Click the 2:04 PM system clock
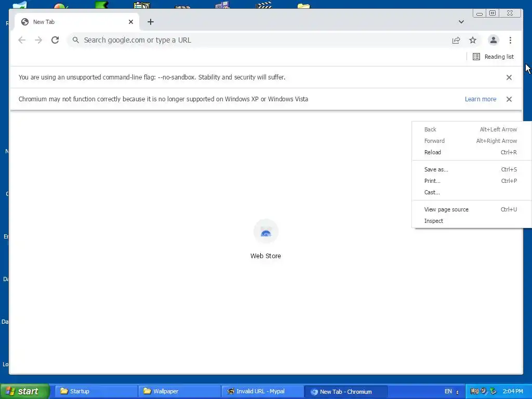The width and height of the screenshot is (532, 399). tap(513, 391)
